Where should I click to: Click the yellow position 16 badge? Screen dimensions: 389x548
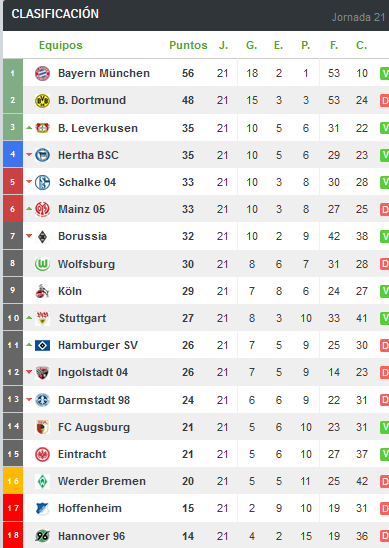coord(13,481)
